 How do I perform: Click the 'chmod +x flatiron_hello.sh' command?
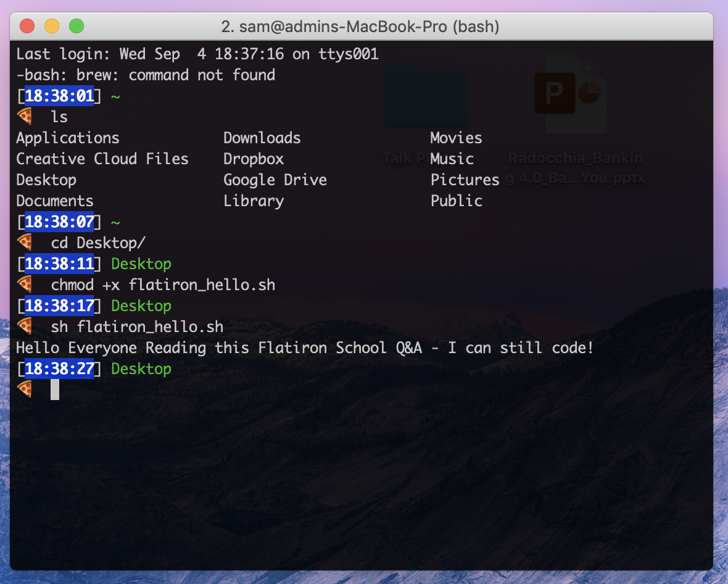coord(163,285)
